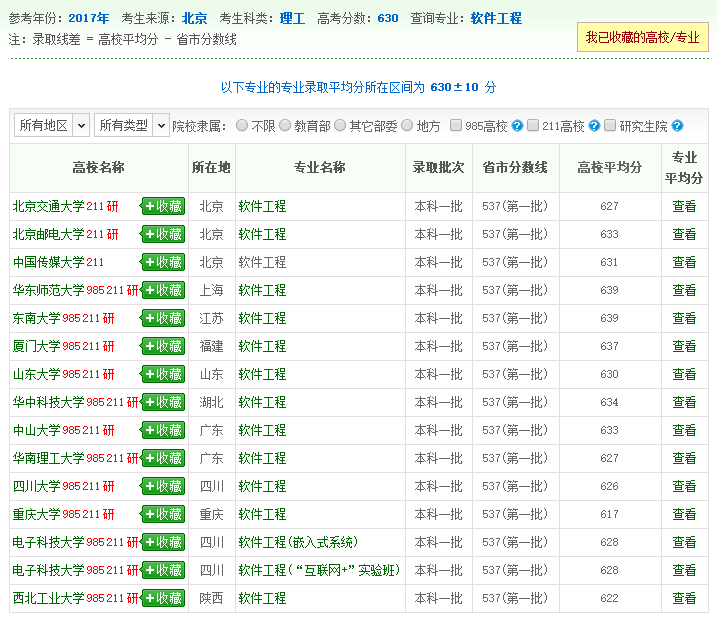This screenshot has height=617, width=717.
Task: Add 华中科技大学 to favorites with +收藏
Action: tap(163, 402)
